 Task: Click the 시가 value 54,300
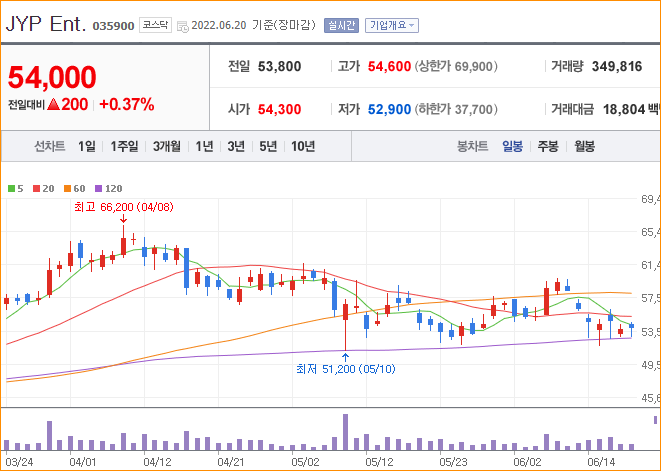(x=279, y=110)
